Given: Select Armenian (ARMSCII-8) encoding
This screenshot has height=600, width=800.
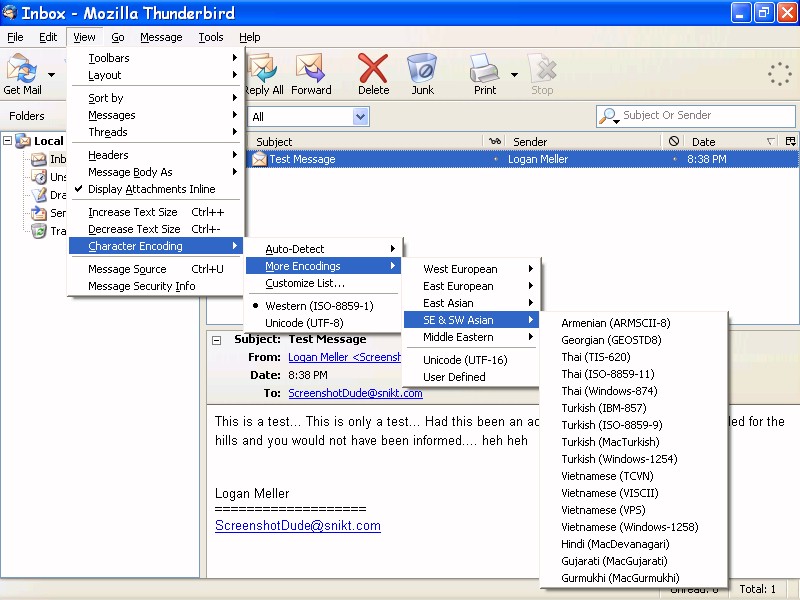Looking at the screenshot, I should click(x=633, y=323).
